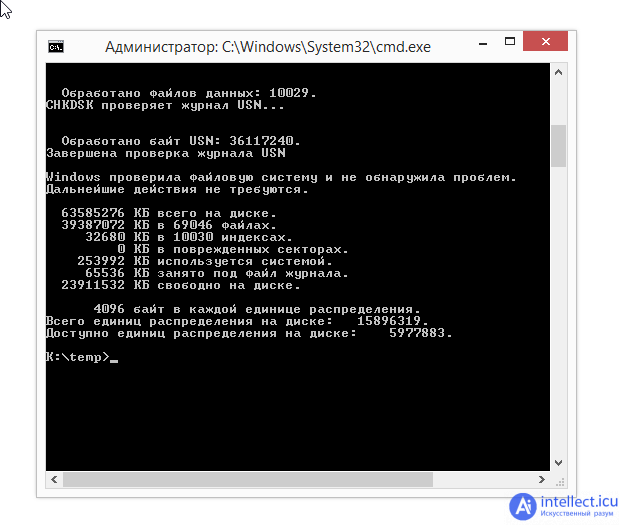Click '39387072 КБ в 69046 файлах.'
Screen dimensions: 620x525
click(x=169, y=225)
